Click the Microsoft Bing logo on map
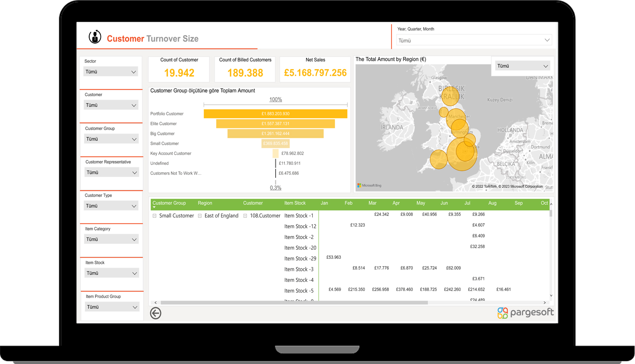Viewport: 635px width, 364px height. coord(369,186)
